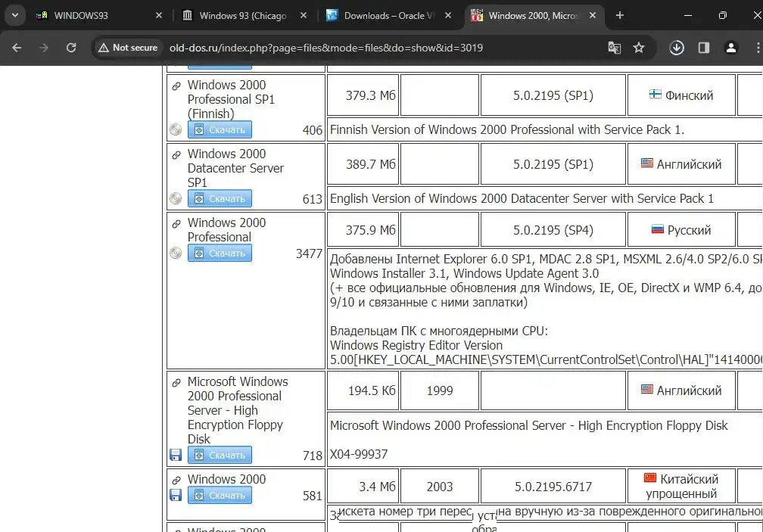The height and width of the screenshot is (532, 763).
Task: Click link icon beside Professional SP1 (Finnish)
Action: click(176, 86)
